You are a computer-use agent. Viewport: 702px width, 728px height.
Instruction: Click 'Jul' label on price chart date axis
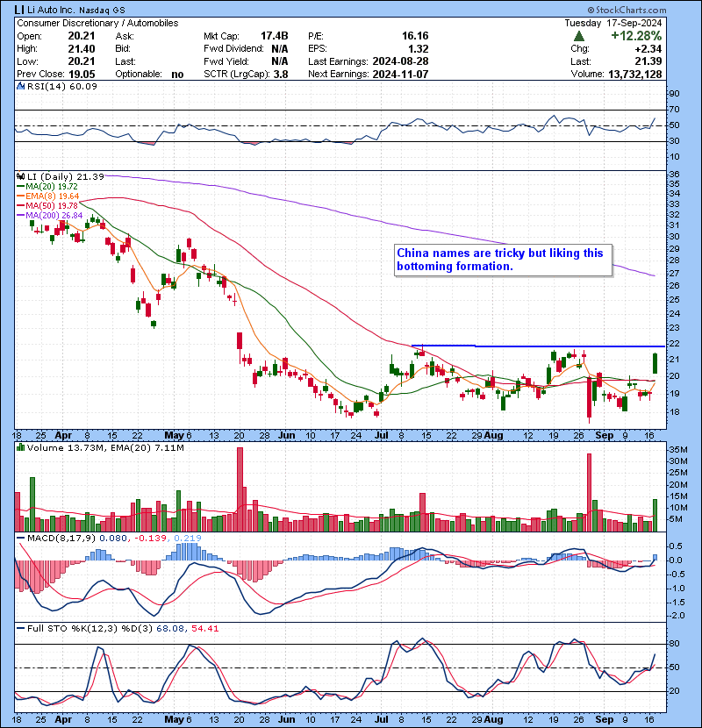click(x=382, y=436)
